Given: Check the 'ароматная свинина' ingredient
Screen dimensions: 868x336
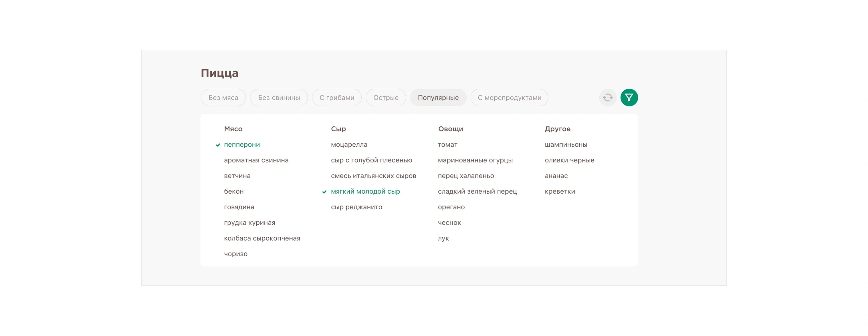Looking at the screenshot, I should pyautogui.click(x=256, y=160).
